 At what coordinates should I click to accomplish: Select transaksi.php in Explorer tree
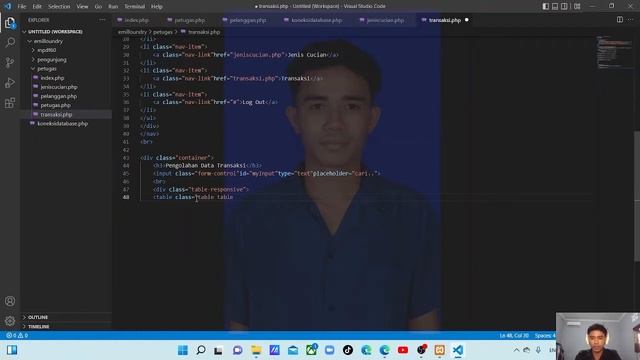tap(56, 115)
